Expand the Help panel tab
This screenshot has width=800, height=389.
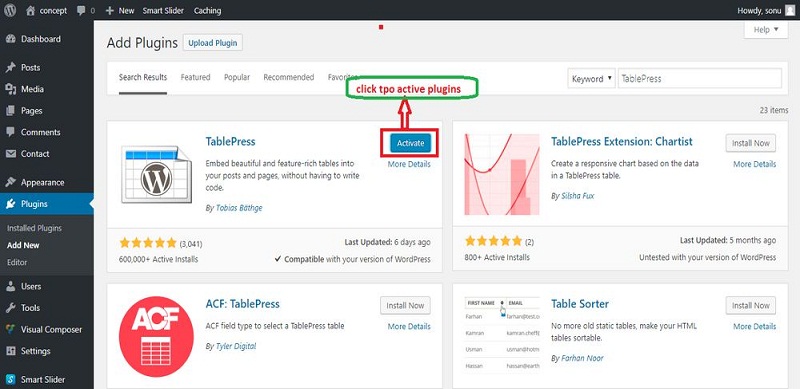coord(766,30)
